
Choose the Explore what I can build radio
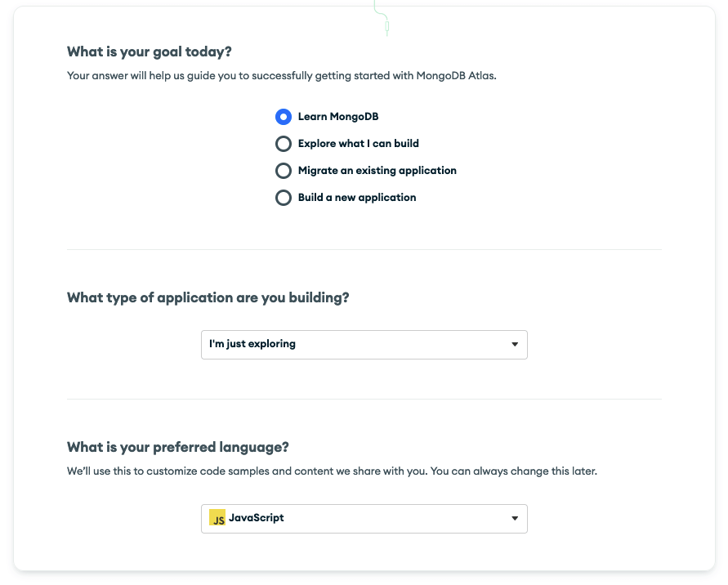tap(284, 144)
